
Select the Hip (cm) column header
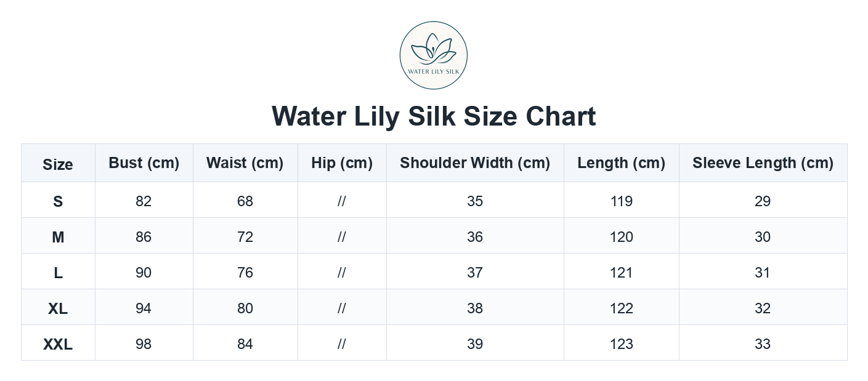pos(342,163)
